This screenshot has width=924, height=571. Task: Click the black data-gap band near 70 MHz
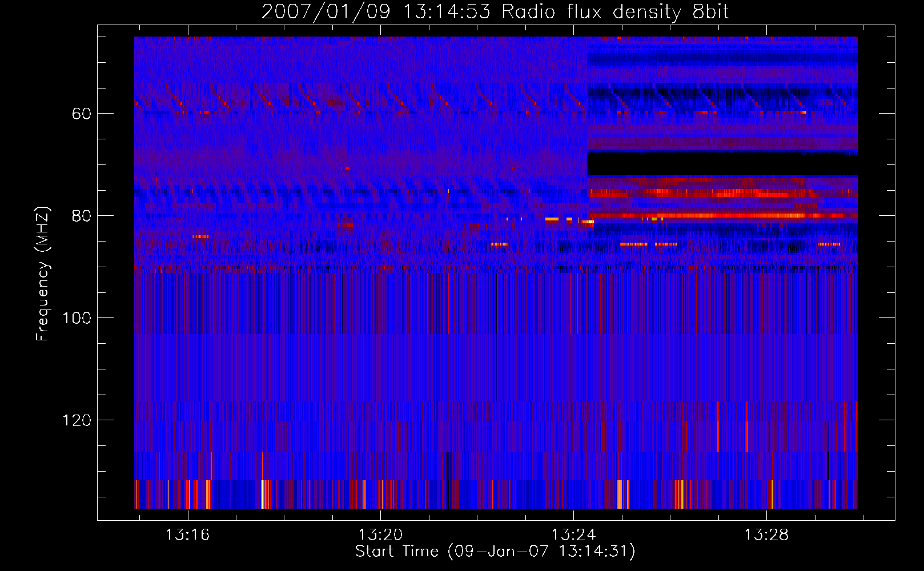tap(722, 164)
